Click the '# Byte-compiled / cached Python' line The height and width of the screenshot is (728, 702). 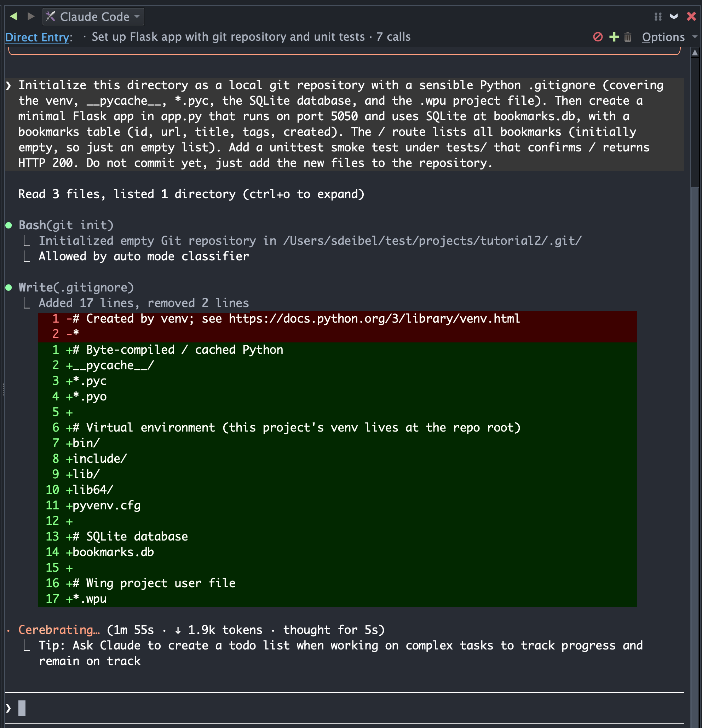pos(337,350)
